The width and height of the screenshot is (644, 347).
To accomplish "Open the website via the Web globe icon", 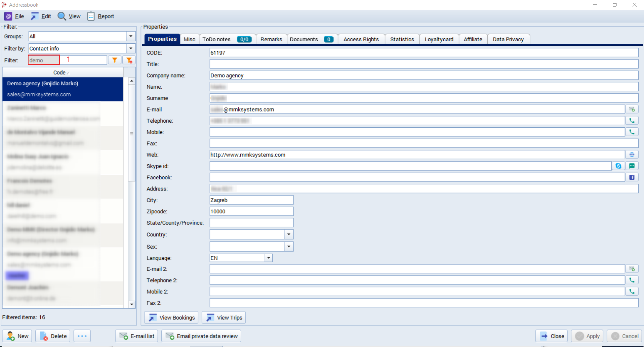I will [632, 155].
